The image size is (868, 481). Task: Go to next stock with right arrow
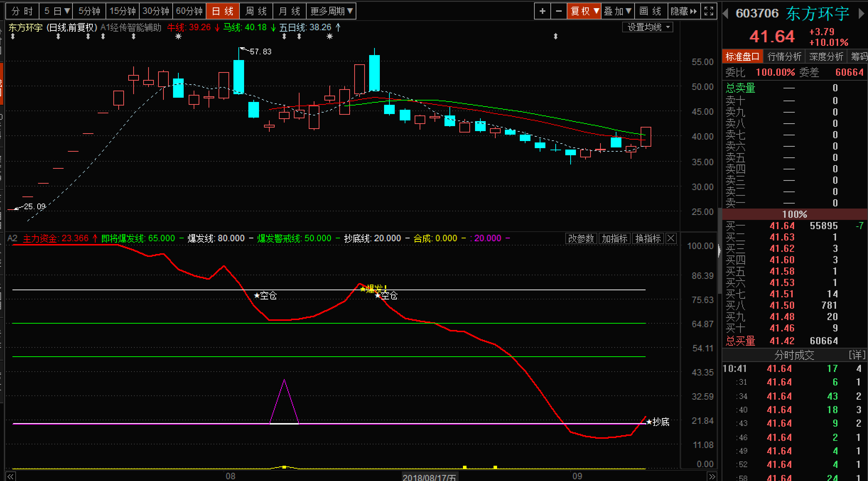pos(861,13)
